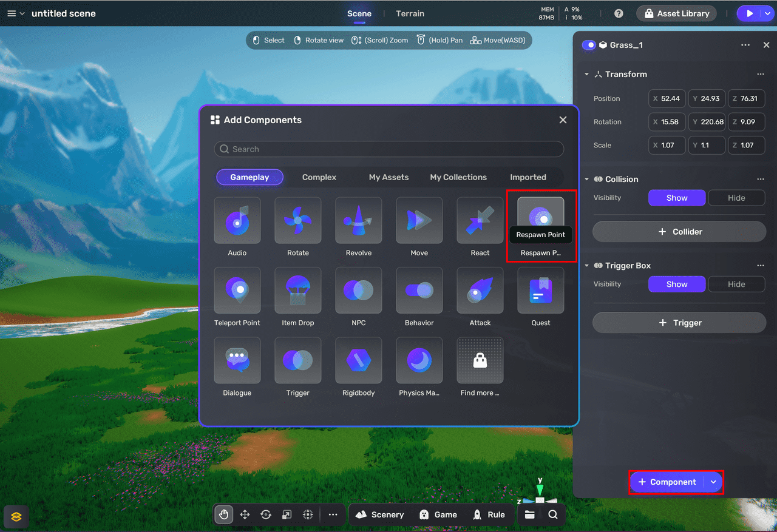This screenshot has width=777, height=532.
Task: Click the layers icon in bottom-left corner
Action: (x=16, y=517)
